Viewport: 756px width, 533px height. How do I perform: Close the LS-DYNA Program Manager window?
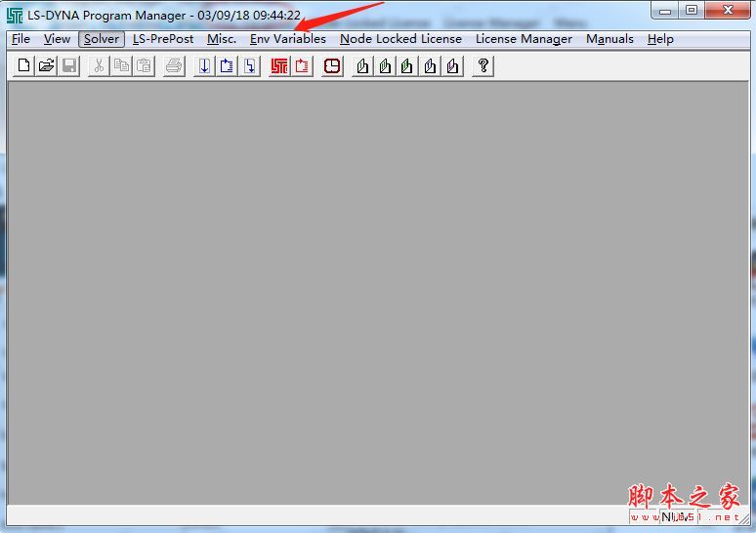click(x=728, y=11)
